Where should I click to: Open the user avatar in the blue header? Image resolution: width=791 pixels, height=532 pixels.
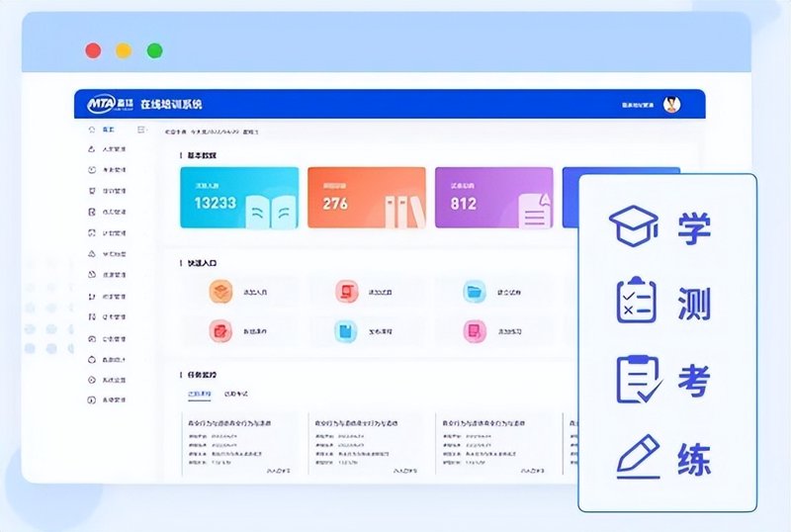671,105
